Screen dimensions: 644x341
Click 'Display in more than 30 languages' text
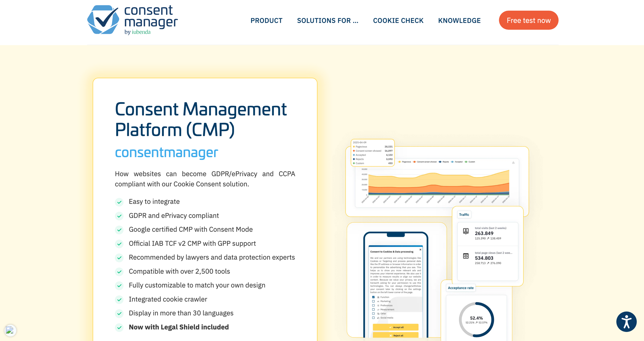pos(181,313)
